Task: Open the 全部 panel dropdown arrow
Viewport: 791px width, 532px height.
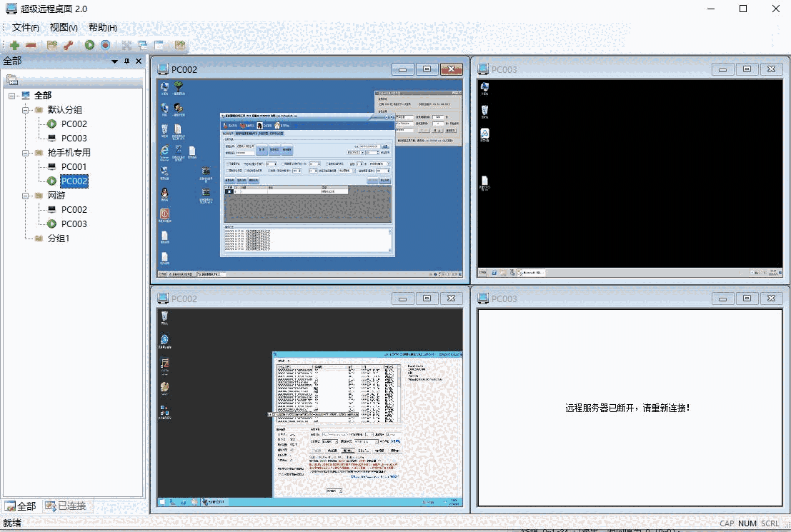Action: [114, 61]
